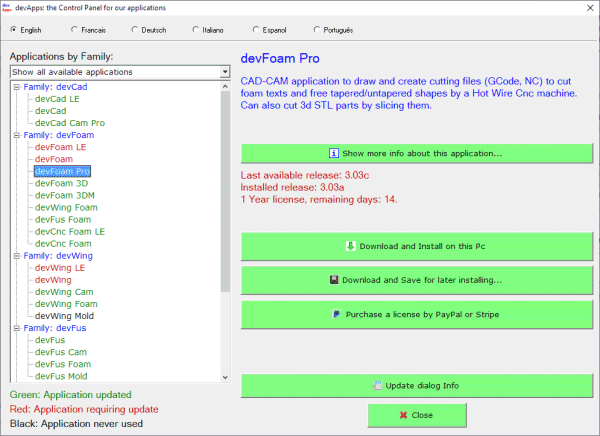Image resolution: width=600 pixels, height=436 pixels.
Task: Click the application tree scrollbar thumb
Action: tap(225, 191)
